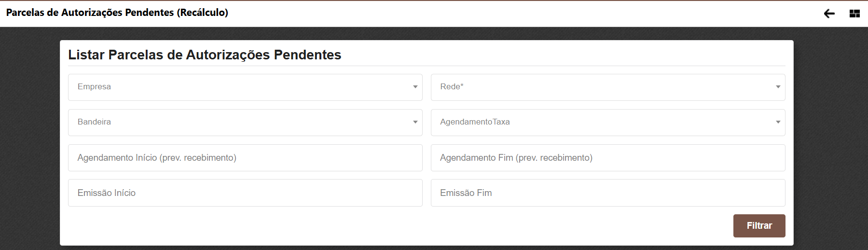The image size is (868, 250).
Task: Click the page title with (Recálculo)
Action: click(117, 13)
